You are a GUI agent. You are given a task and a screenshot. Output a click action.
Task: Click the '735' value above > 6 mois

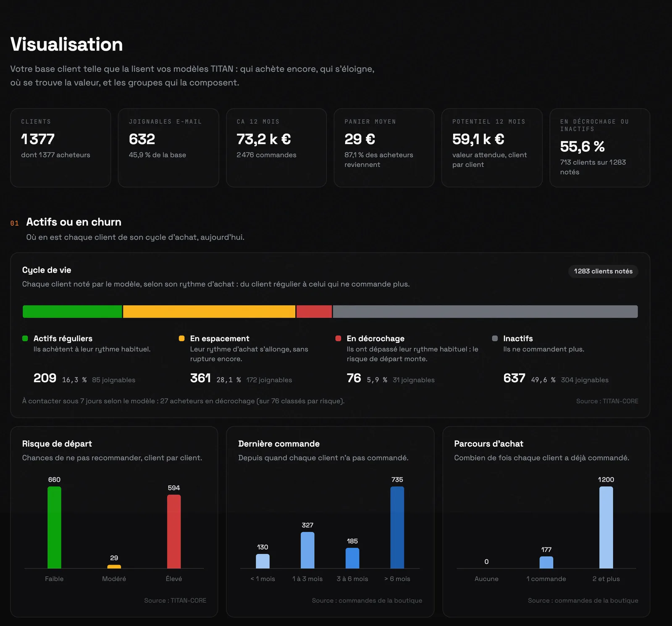click(x=397, y=480)
